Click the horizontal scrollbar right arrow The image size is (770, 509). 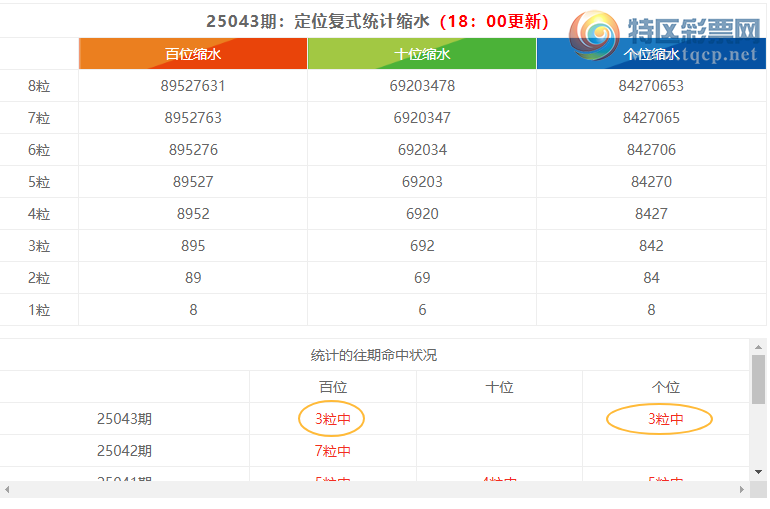(742, 489)
